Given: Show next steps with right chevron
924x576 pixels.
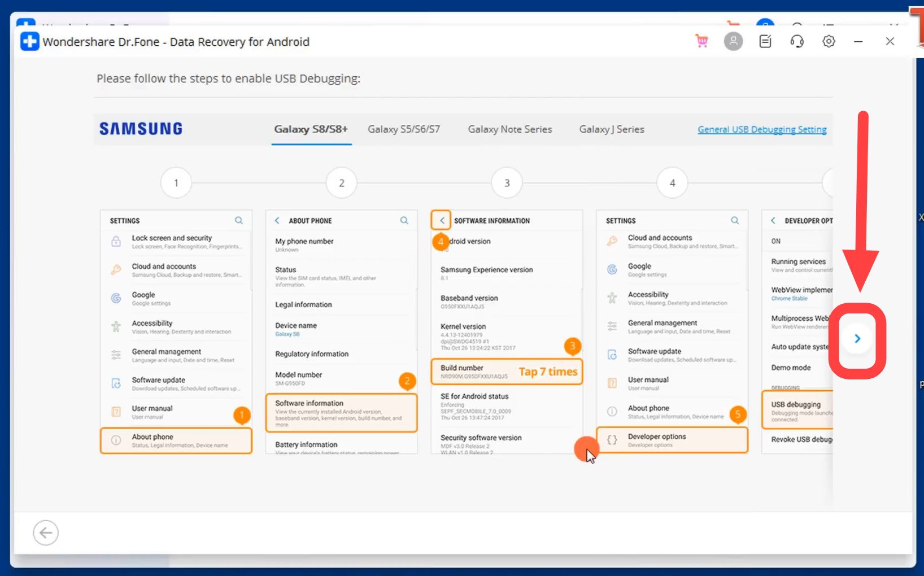Looking at the screenshot, I should (x=857, y=339).
